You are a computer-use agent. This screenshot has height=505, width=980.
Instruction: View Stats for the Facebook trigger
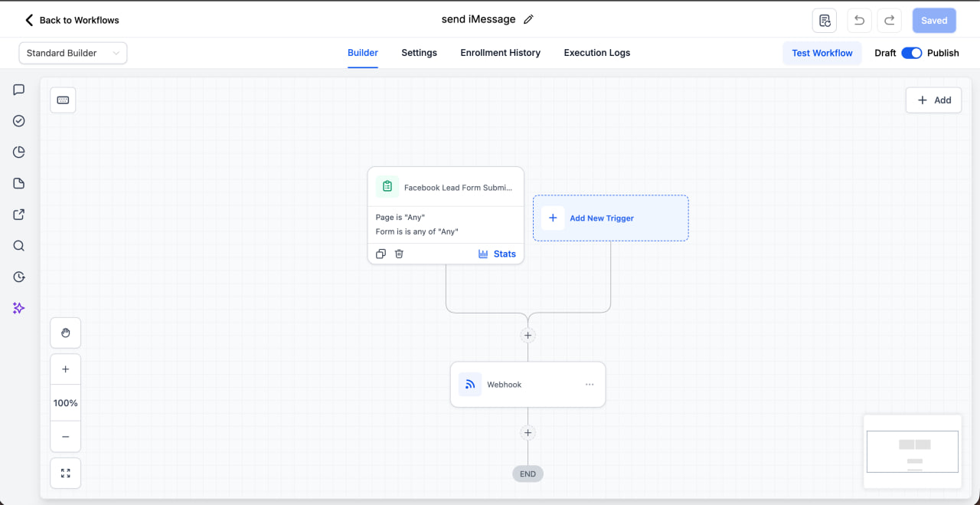pyautogui.click(x=497, y=253)
